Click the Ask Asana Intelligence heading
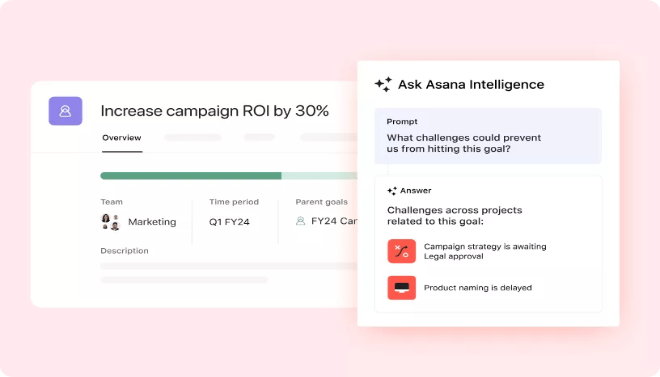 (471, 85)
